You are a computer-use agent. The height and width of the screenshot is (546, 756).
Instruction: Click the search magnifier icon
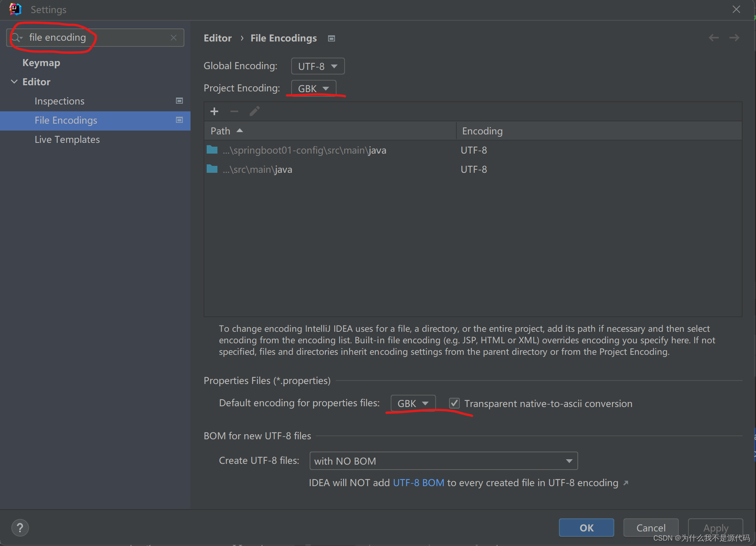click(16, 38)
